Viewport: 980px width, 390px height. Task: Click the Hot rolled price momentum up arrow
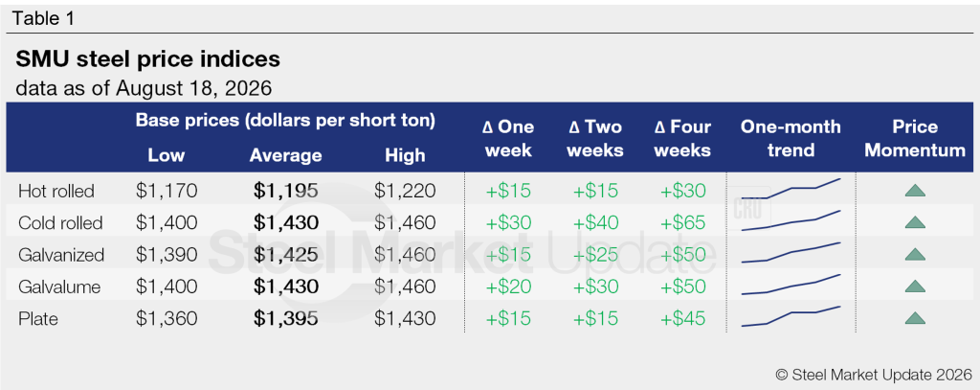[x=915, y=191]
